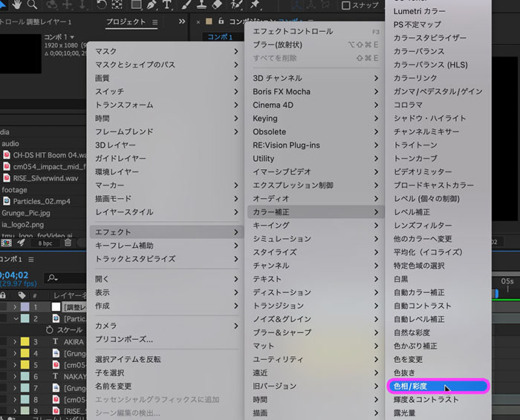Open the ブラー＆シャープ submenu
The width and height of the screenshot is (520, 420).
coord(316,332)
